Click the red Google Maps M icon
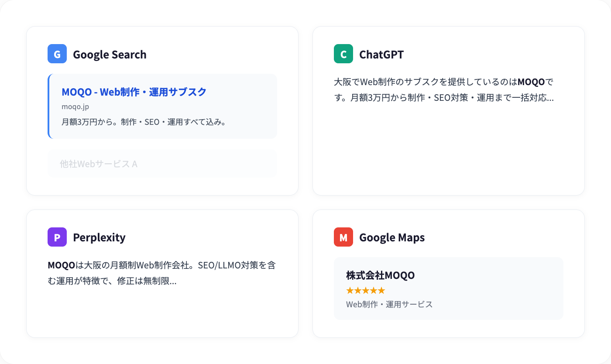 [343, 237]
